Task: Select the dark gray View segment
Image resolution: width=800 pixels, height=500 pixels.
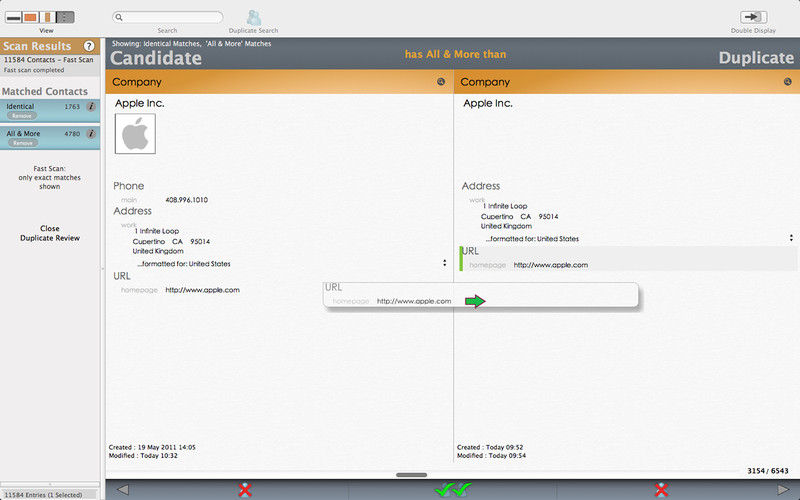Action: [x=65, y=17]
